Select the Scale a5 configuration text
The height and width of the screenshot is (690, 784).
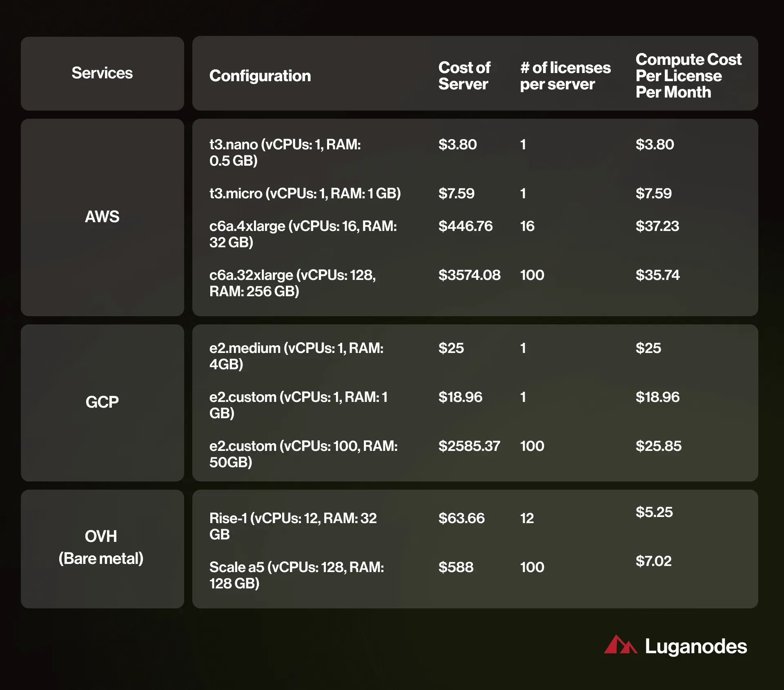click(x=296, y=575)
